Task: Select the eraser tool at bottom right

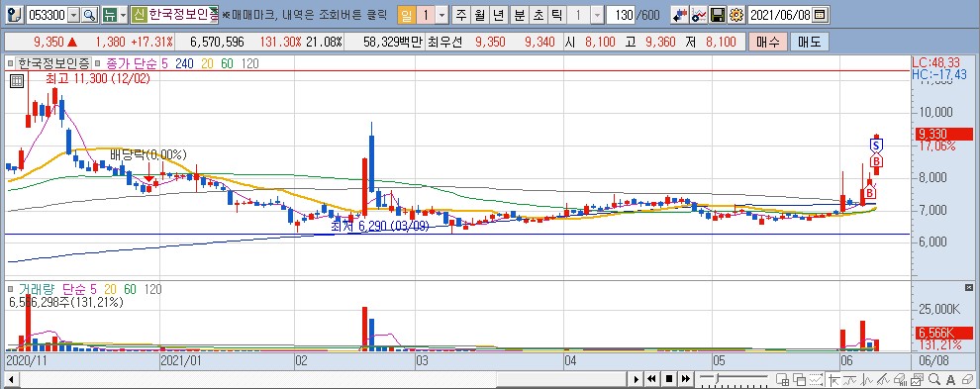Action: 967,379
